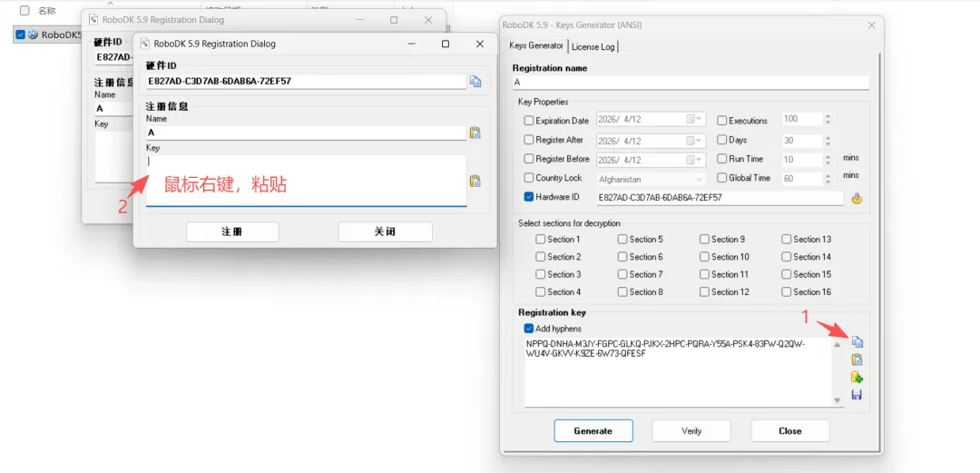Check the Section 4 checkbox
Screen dimensions: 980x473
tap(540, 291)
